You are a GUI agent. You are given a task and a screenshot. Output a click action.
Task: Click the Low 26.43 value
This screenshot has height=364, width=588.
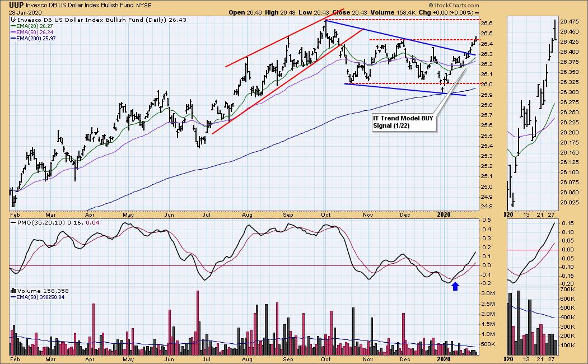(314, 12)
